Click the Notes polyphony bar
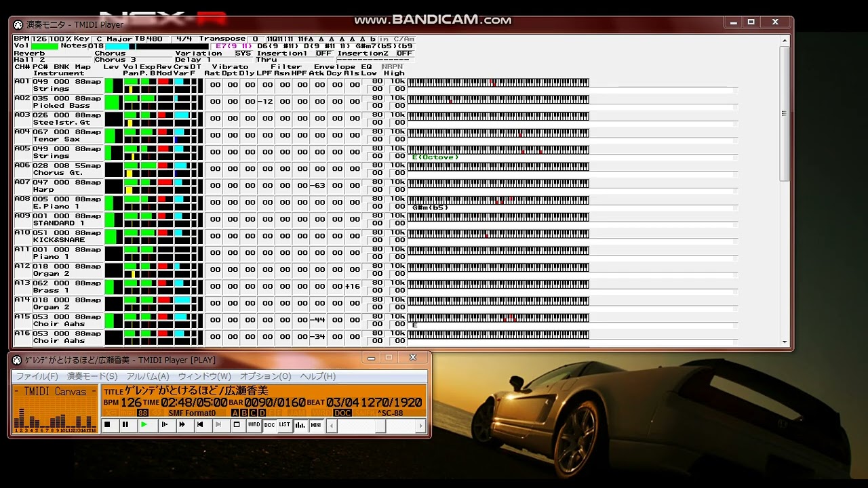 click(x=157, y=46)
